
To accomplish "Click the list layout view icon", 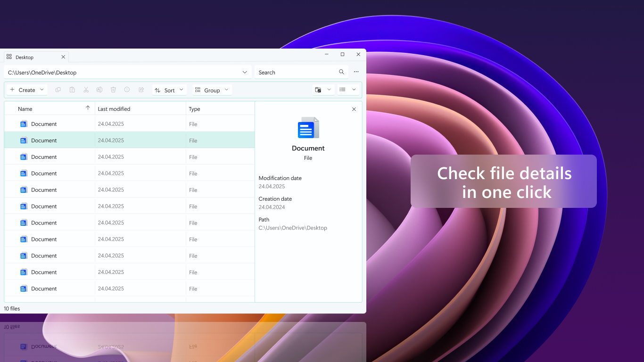I will (343, 90).
